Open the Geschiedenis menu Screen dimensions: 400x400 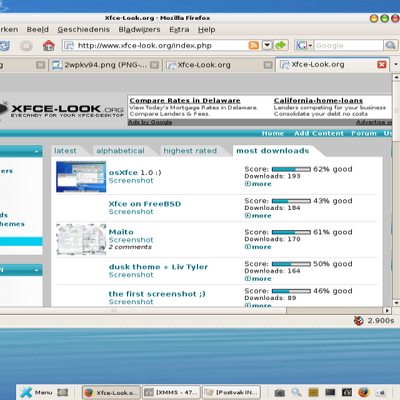[84, 29]
